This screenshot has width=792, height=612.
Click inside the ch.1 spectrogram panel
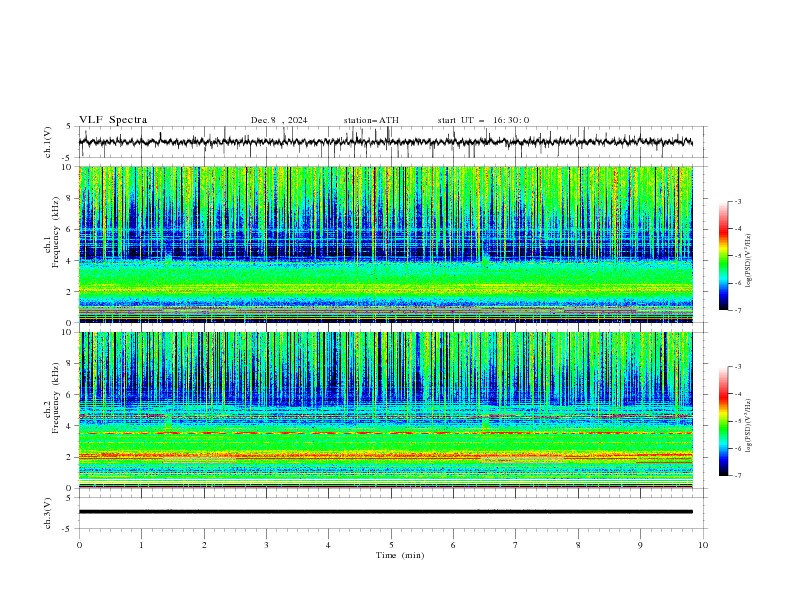click(385, 244)
